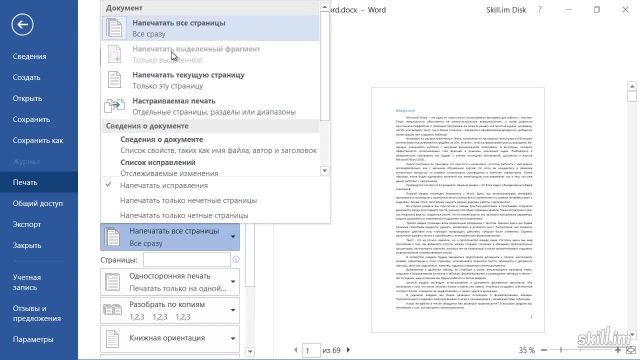
Task: Click the 35 % zoom level text
Action: (x=527, y=350)
